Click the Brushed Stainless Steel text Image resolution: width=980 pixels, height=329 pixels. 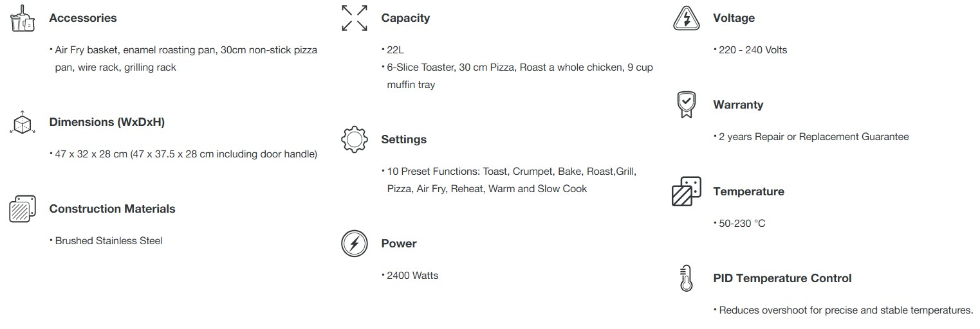(x=109, y=240)
